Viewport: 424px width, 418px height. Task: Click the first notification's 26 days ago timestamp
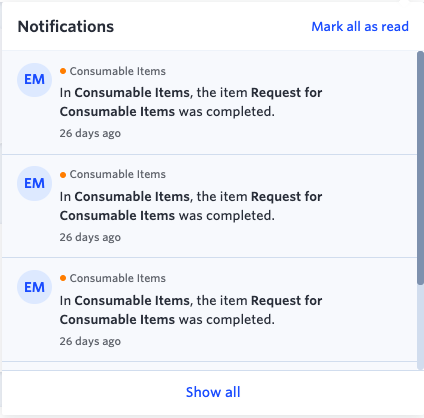90,133
